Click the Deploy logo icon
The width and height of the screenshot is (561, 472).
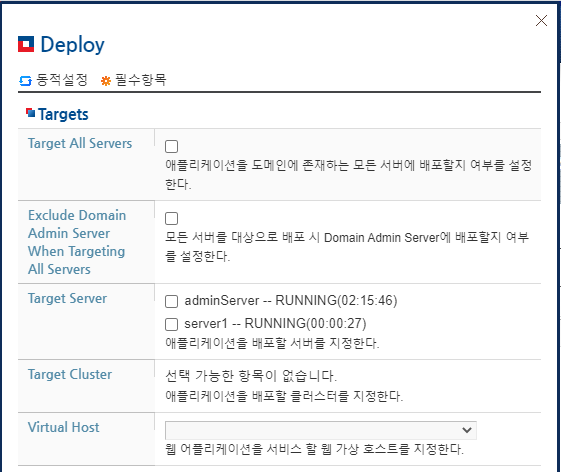click(26, 44)
